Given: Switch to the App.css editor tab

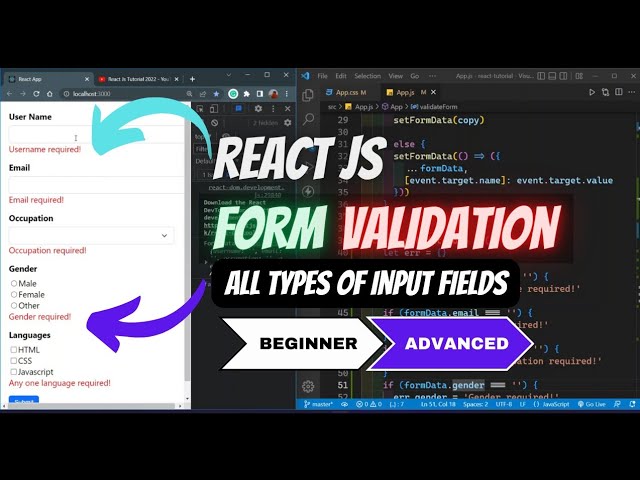Looking at the screenshot, I should click(346, 93).
